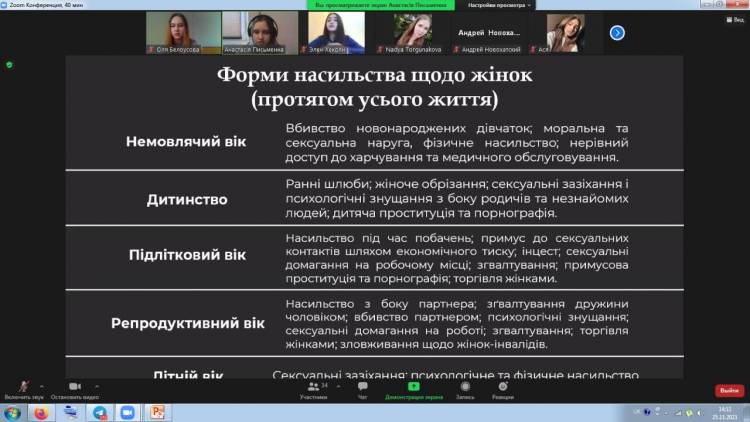The width and height of the screenshot is (750, 422).
Task: Stop video using Остановить видео camera icon
Action: coord(74,387)
